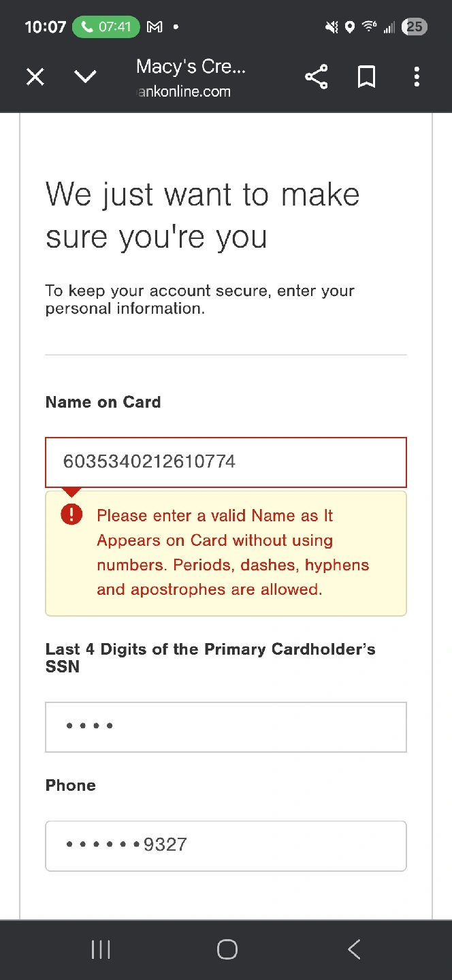Tap the Wi-Fi status icon

(x=369, y=27)
